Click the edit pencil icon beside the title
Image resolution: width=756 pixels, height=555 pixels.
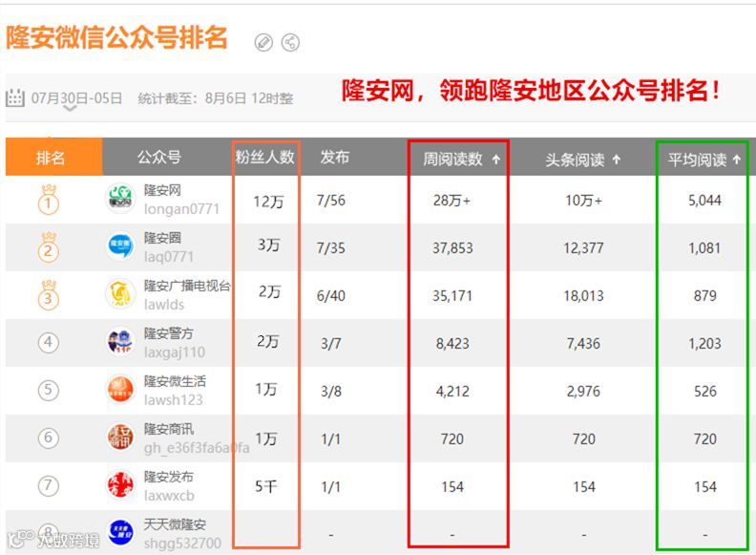coord(263,42)
